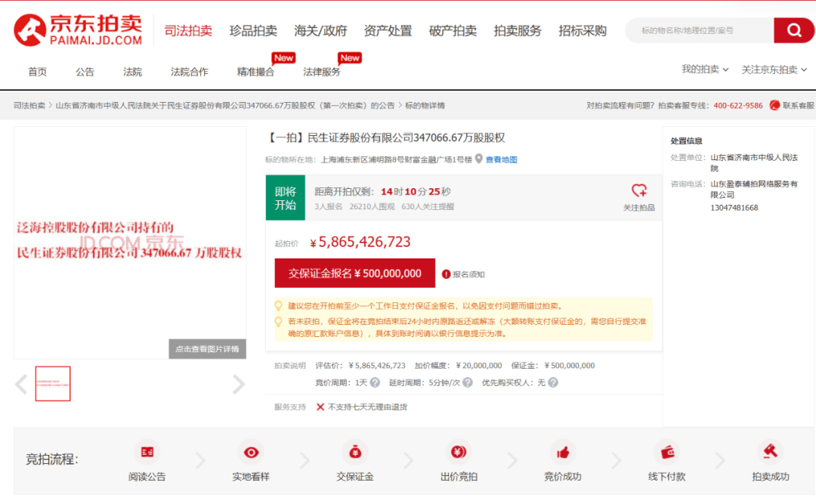
Task: Click the 拍卖成功 gavel icon
Action: click(x=770, y=451)
